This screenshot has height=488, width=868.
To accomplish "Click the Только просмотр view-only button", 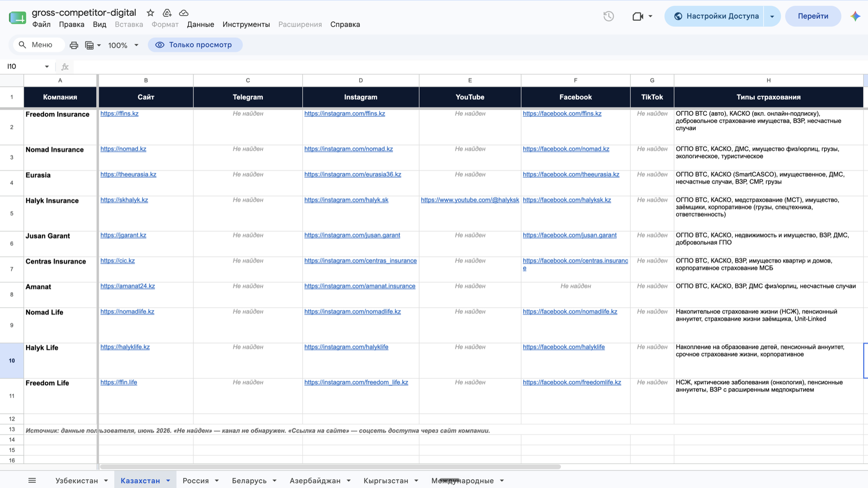I will (x=195, y=45).
